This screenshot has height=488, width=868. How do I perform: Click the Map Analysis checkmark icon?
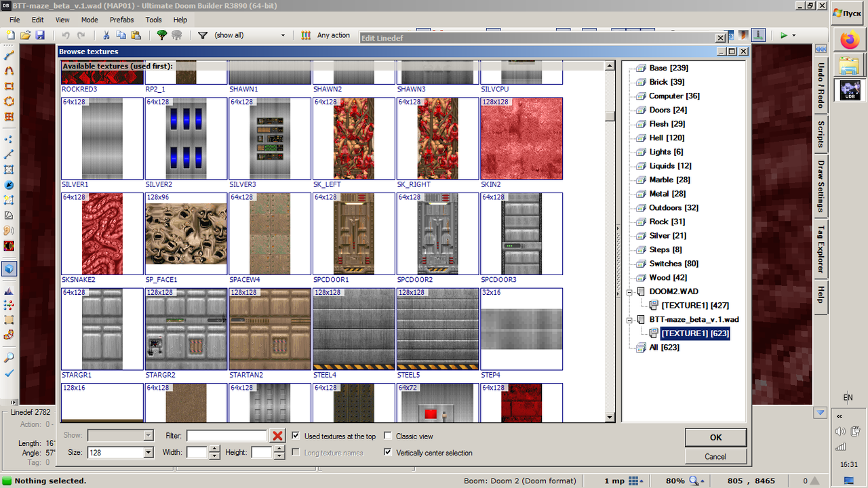click(x=9, y=373)
